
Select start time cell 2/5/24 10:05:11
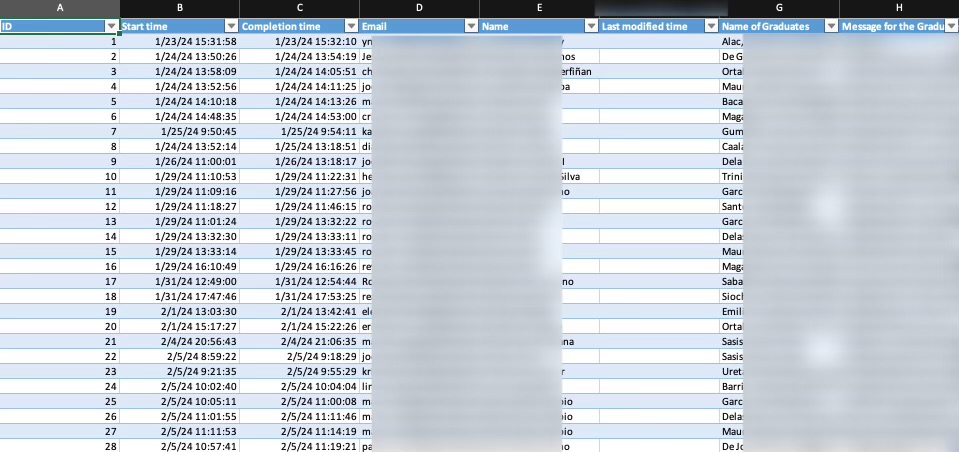pos(179,401)
